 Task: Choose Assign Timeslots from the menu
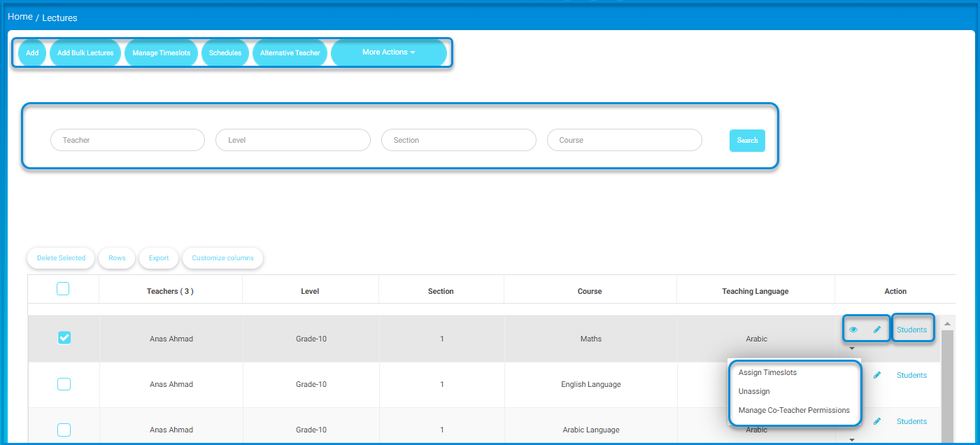767,373
